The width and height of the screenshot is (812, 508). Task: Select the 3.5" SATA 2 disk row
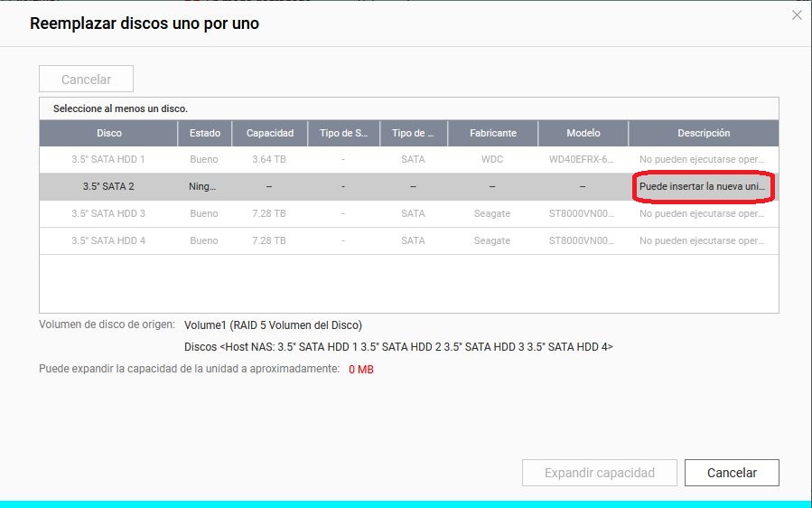(x=108, y=187)
